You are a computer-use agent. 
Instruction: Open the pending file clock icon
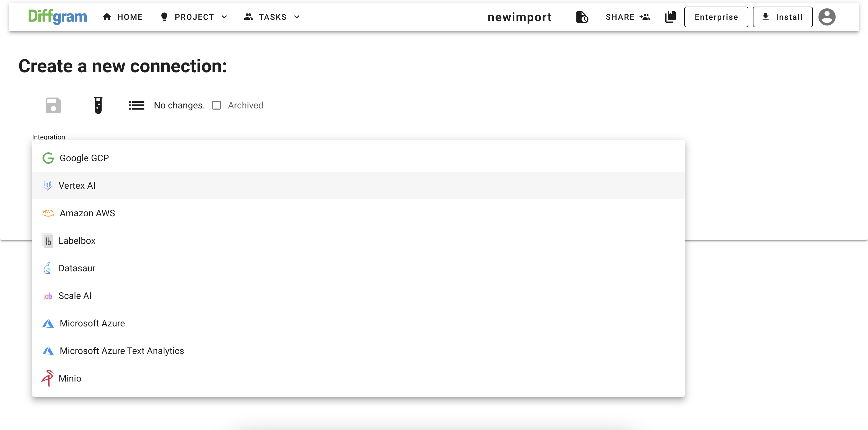coord(582,17)
